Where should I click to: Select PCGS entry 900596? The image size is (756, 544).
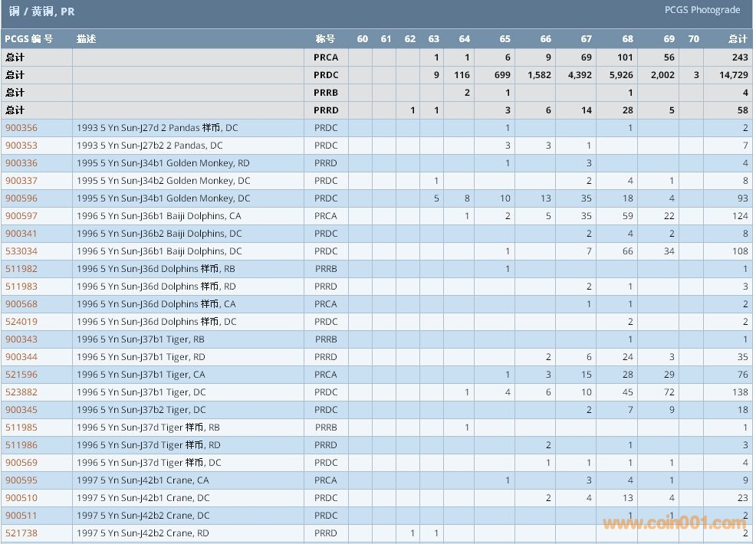pos(21,198)
